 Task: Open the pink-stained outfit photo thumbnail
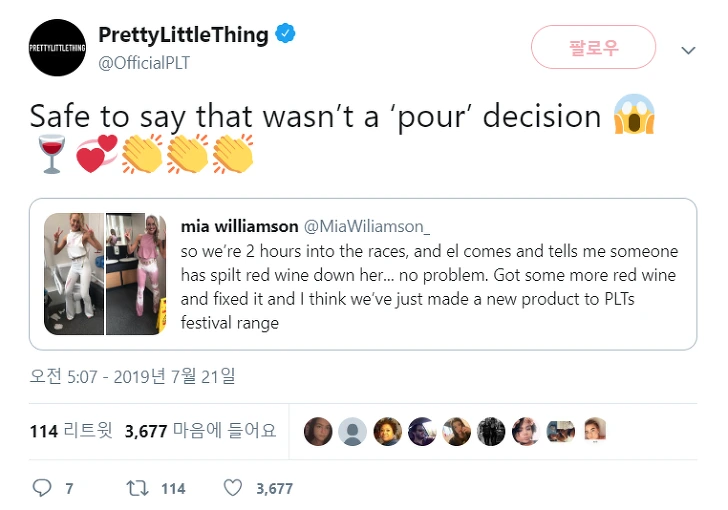coord(137,273)
